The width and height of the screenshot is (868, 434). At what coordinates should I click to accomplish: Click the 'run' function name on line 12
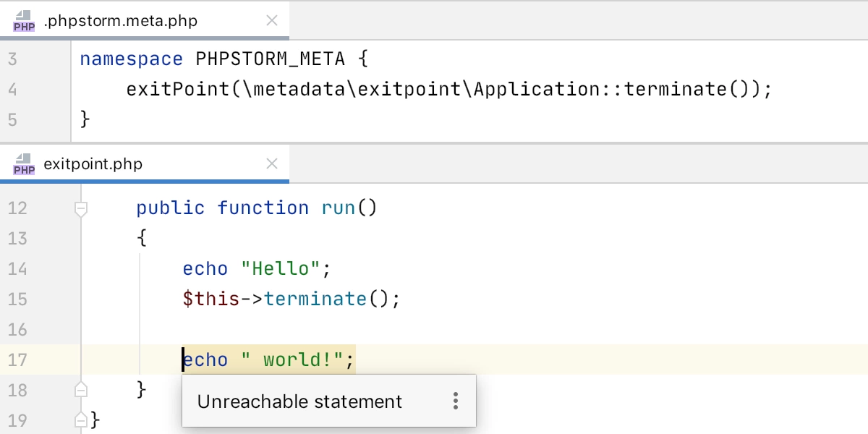(x=339, y=208)
